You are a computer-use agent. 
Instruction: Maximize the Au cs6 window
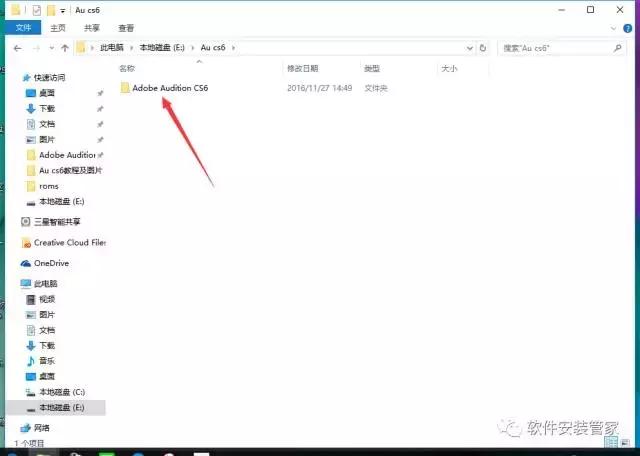pos(590,10)
